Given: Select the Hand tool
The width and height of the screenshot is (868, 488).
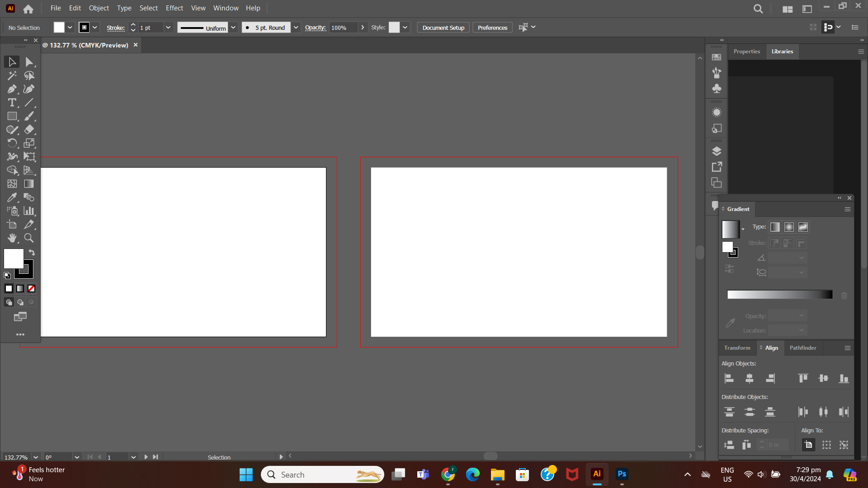Looking at the screenshot, I should pos(12,238).
